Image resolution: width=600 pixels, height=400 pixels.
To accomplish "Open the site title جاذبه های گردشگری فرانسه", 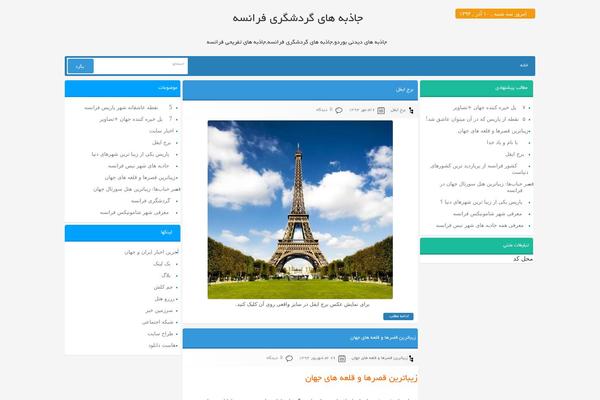I will [x=298, y=18].
